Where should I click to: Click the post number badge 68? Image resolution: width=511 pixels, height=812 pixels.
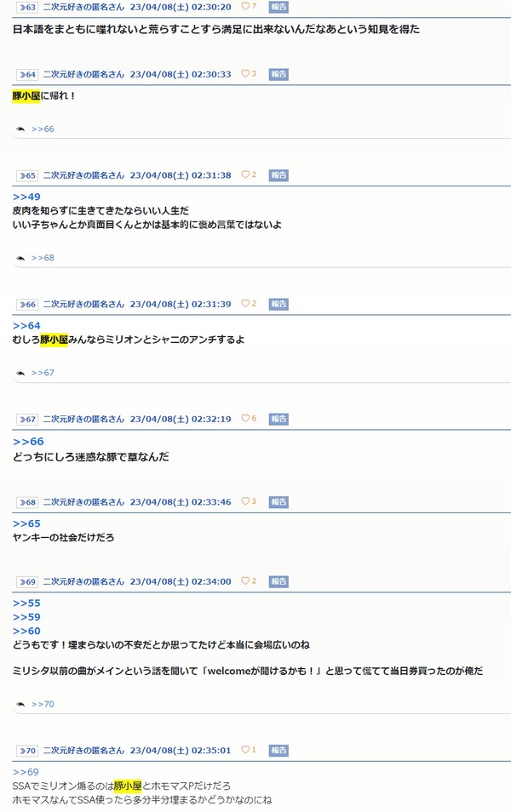(x=27, y=502)
